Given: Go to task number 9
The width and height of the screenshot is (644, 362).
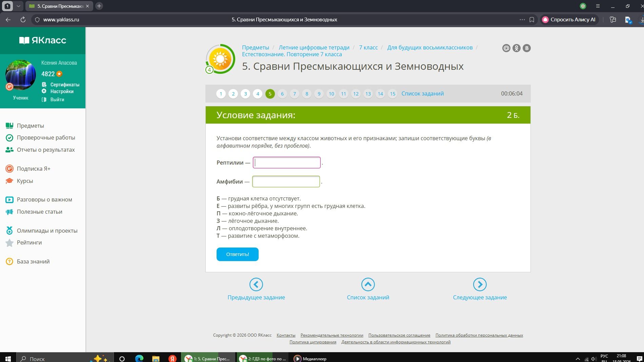Looking at the screenshot, I should click(319, 94).
